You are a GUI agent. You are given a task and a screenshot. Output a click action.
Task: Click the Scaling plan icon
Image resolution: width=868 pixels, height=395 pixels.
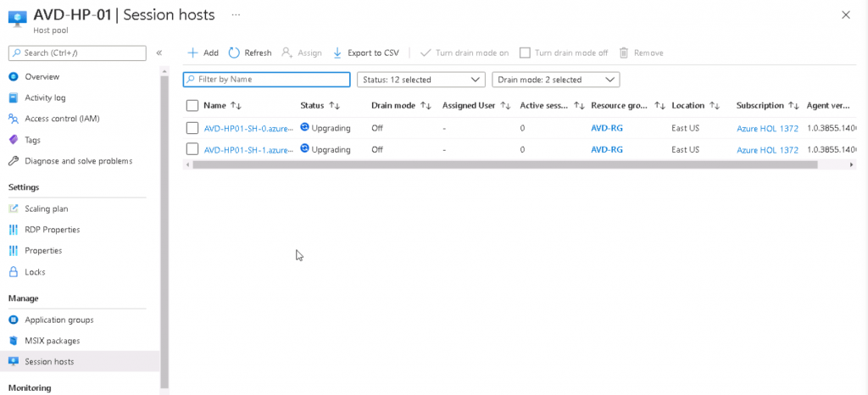pyautogui.click(x=14, y=209)
